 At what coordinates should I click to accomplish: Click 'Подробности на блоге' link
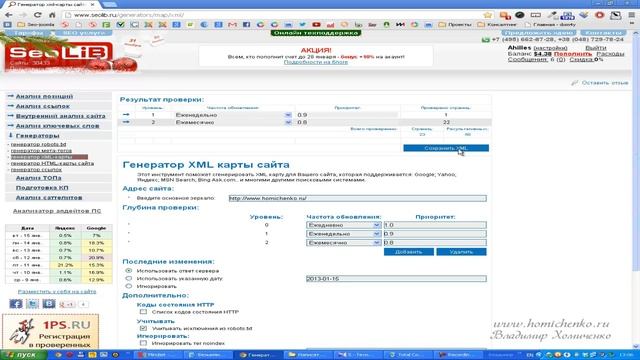[x=316, y=62]
